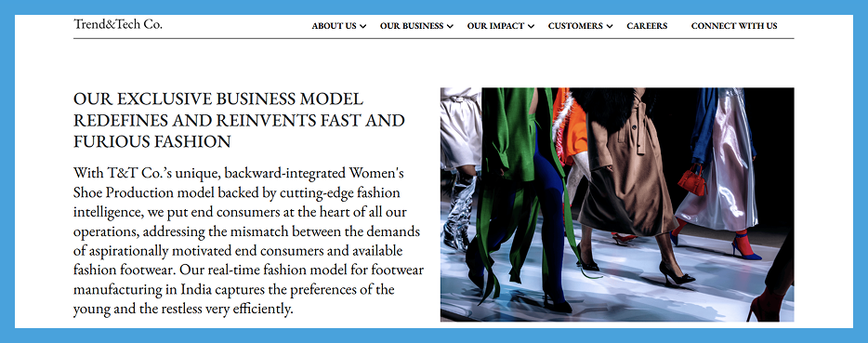Expand the About Us chevron
This screenshot has width=868, height=343.
[x=362, y=26]
